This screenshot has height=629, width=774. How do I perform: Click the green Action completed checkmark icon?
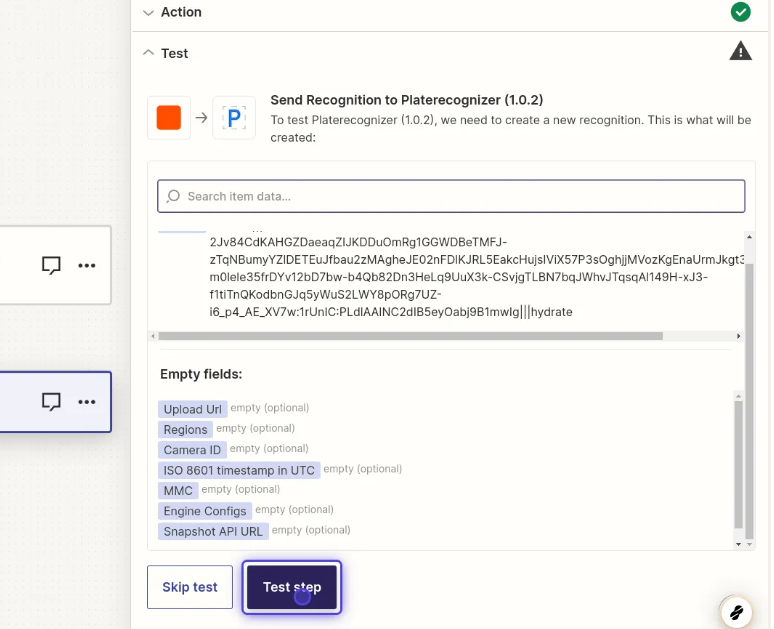tap(740, 12)
